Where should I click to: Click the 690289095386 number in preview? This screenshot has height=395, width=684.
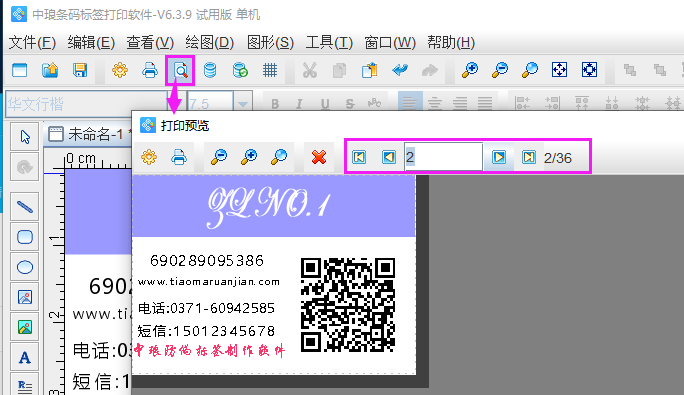[207, 261]
